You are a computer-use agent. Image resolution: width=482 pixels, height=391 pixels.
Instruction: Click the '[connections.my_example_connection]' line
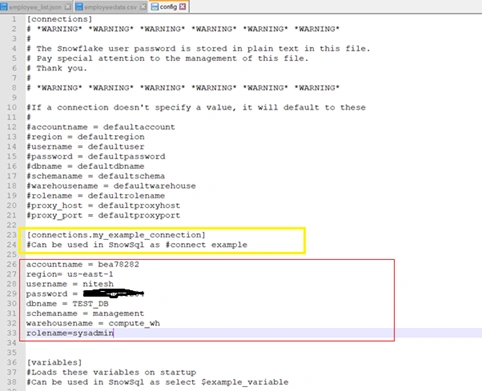point(116,235)
